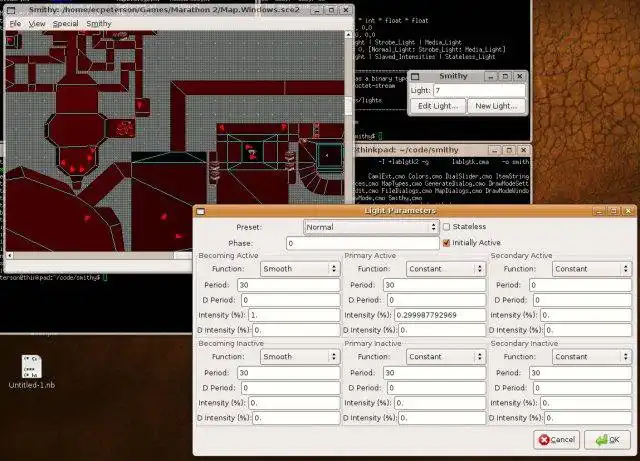The width and height of the screenshot is (640, 461).
Task: Click Secondary Inactive Intensity field
Action: pyautogui.click(x=586, y=403)
